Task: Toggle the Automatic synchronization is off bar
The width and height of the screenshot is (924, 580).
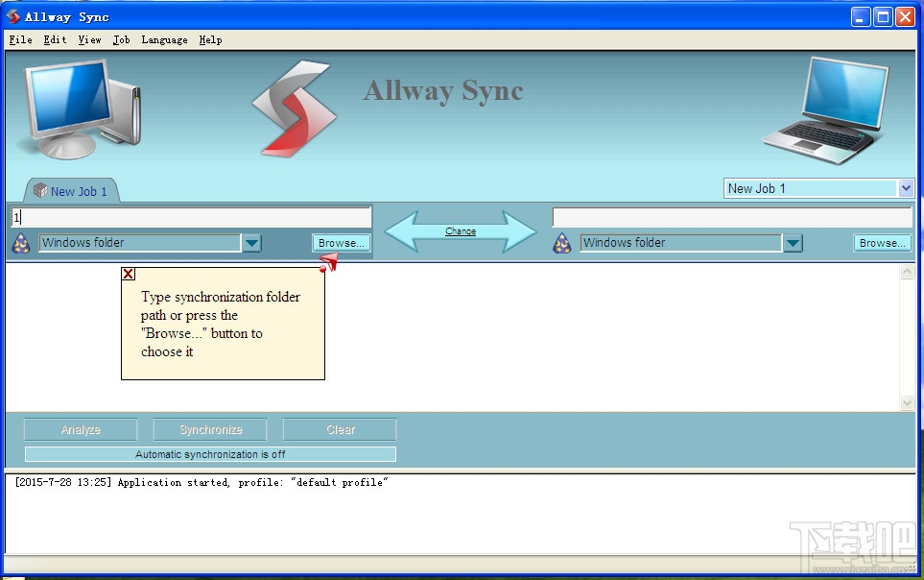Action: click(x=210, y=454)
